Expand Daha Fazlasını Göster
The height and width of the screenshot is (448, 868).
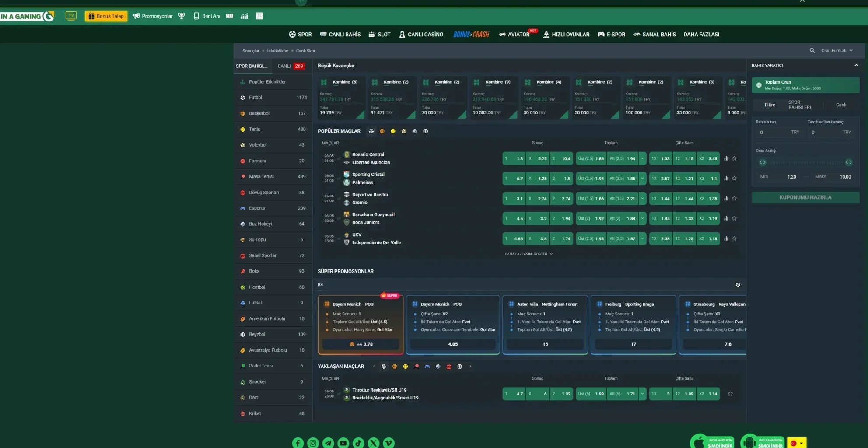[x=528, y=254]
